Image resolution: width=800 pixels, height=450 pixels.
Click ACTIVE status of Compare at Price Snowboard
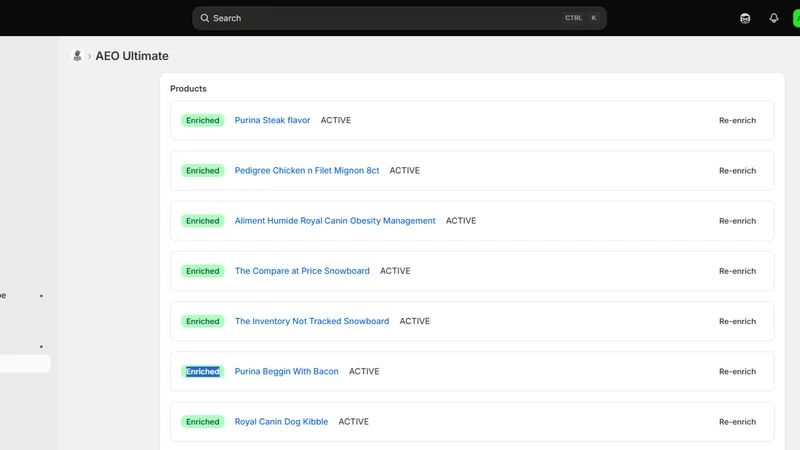(395, 271)
